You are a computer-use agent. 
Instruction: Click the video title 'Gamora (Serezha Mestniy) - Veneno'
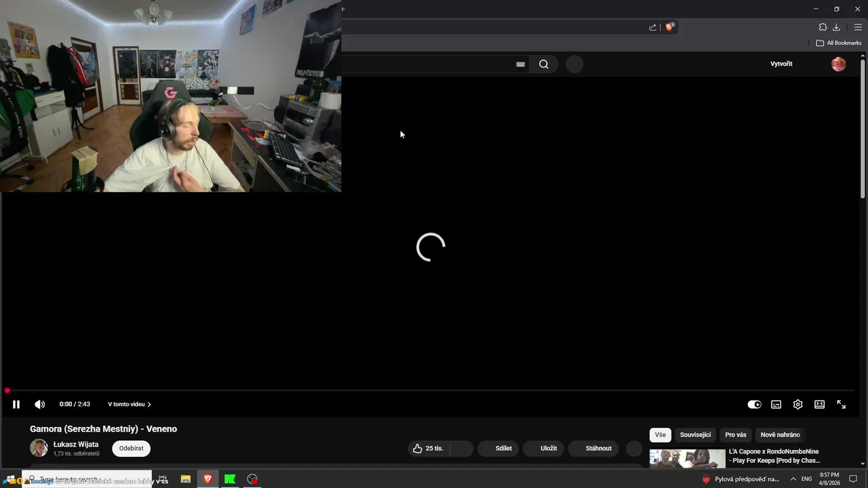104,429
